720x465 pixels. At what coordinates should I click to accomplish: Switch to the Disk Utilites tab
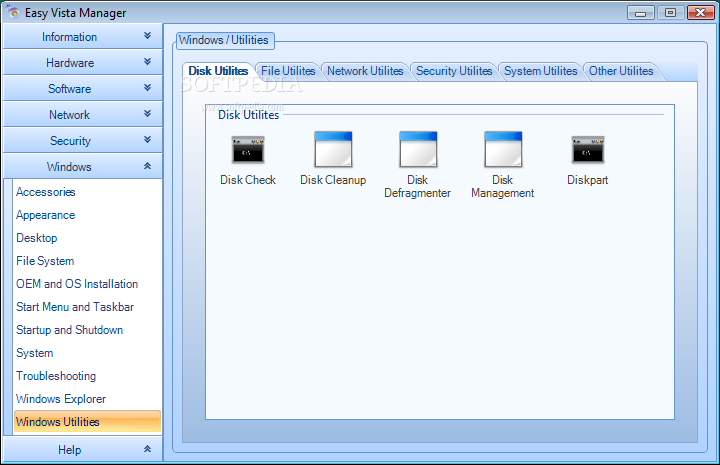pyautogui.click(x=218, y=71)
